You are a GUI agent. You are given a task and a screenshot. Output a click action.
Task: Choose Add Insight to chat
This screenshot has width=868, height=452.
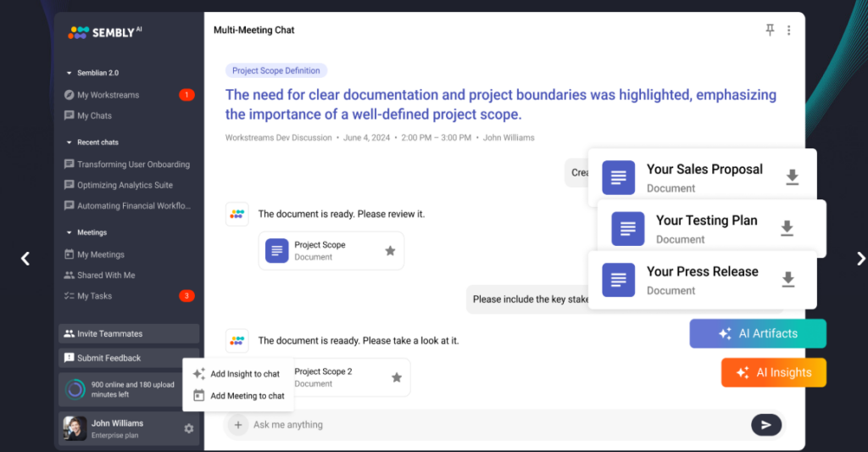238,374
